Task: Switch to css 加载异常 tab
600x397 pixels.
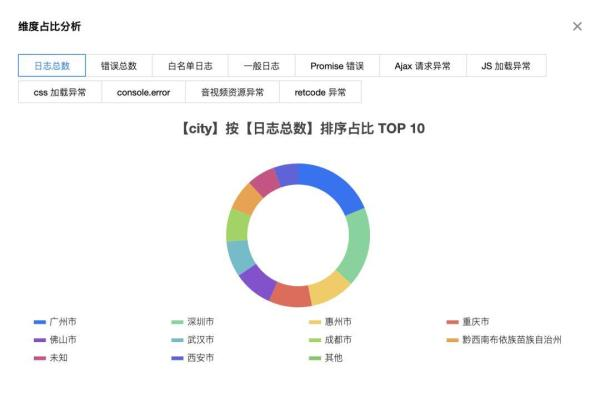Action: (x=60, y=92)
